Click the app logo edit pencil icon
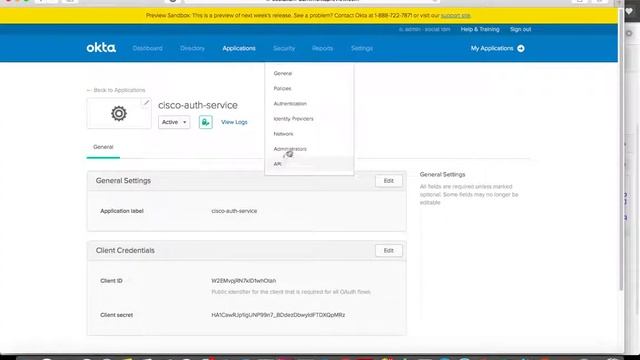Screen dimensions: 640x360 [146, 102]
